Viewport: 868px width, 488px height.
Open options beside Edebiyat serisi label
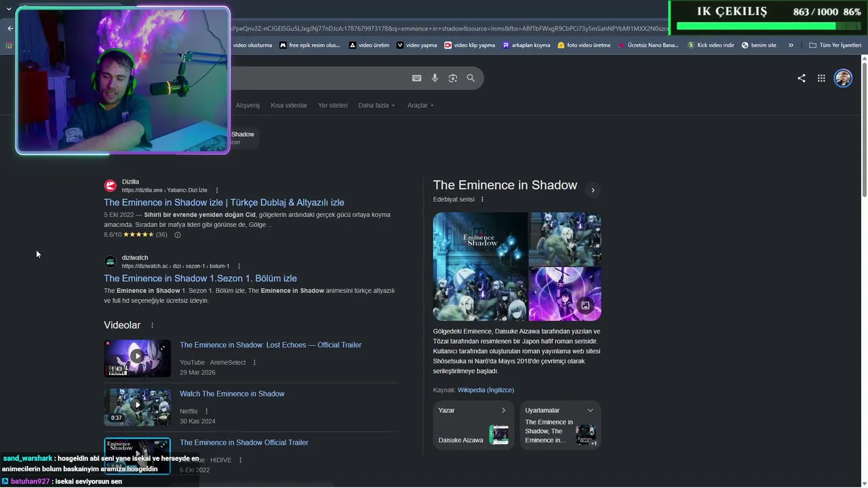pyautogui.click(x=482, y=200)
